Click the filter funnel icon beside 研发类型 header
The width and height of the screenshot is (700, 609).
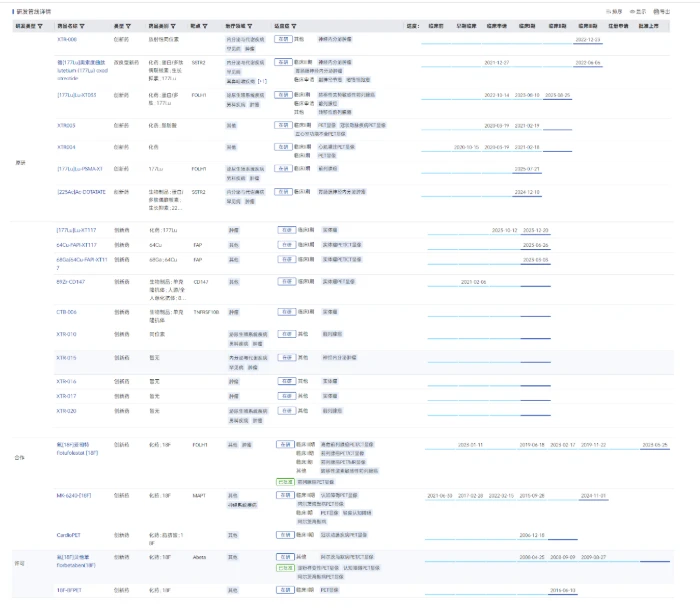pyautogui.click(x=41, y=26)
